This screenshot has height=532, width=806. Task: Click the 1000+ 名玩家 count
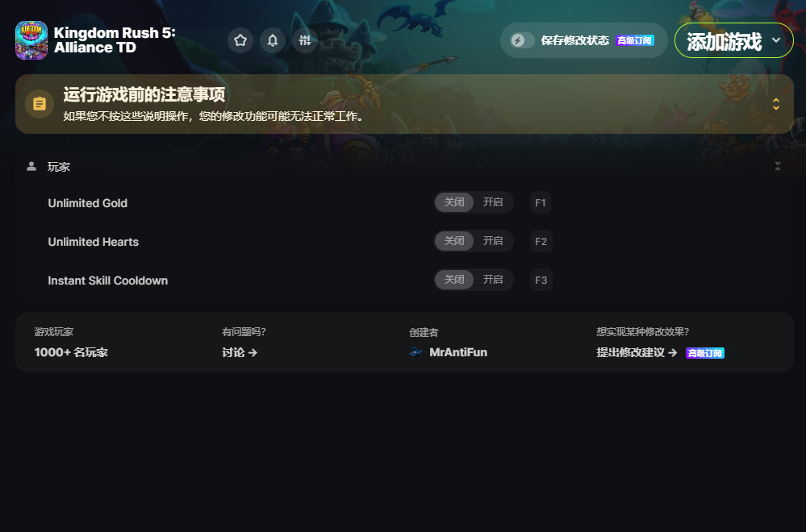pos(71,352)
